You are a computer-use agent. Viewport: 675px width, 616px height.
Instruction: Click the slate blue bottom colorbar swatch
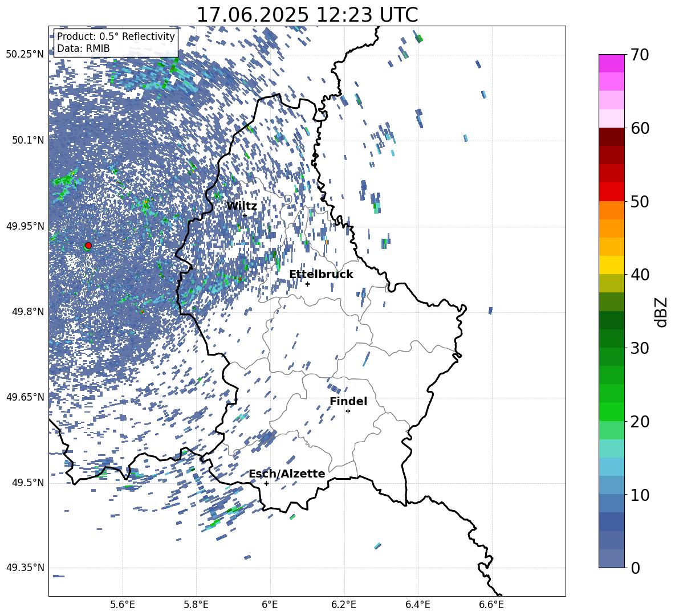click(x=612, y=559)
